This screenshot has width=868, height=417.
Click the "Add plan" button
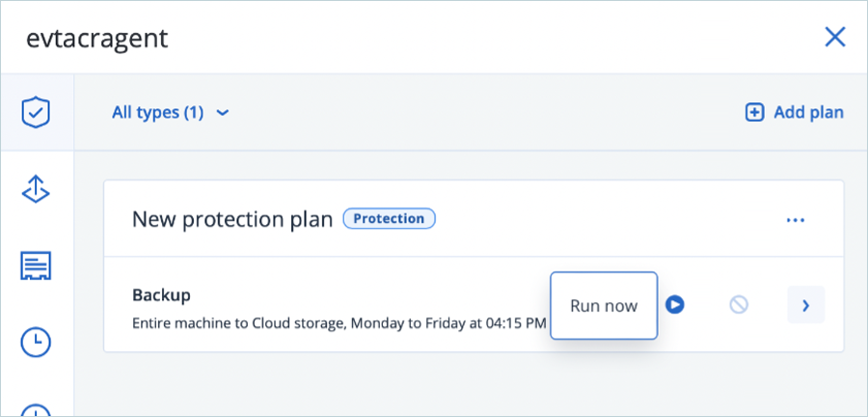pos(795,113)
